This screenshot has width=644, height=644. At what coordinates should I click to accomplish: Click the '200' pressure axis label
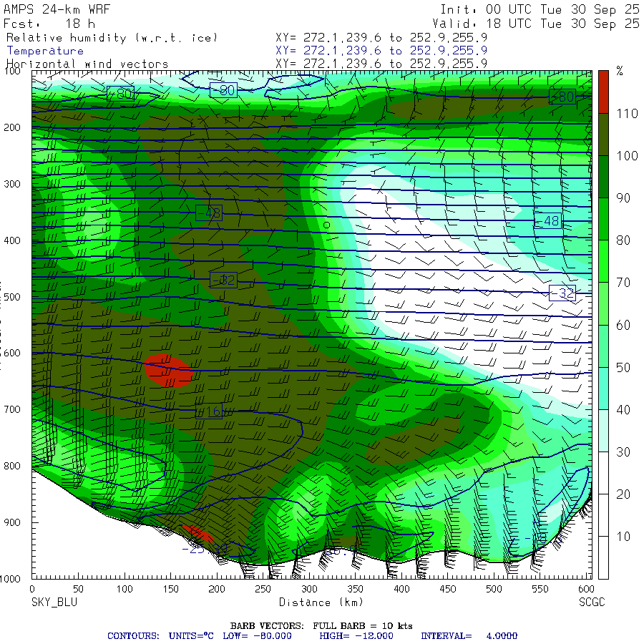click(x=12, y=128)
